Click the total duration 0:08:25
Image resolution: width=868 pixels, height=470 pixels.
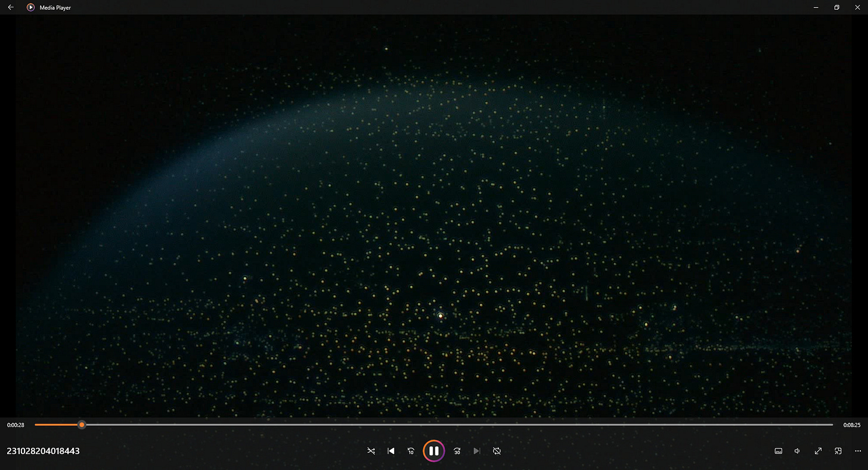click(x=852, y=425)
